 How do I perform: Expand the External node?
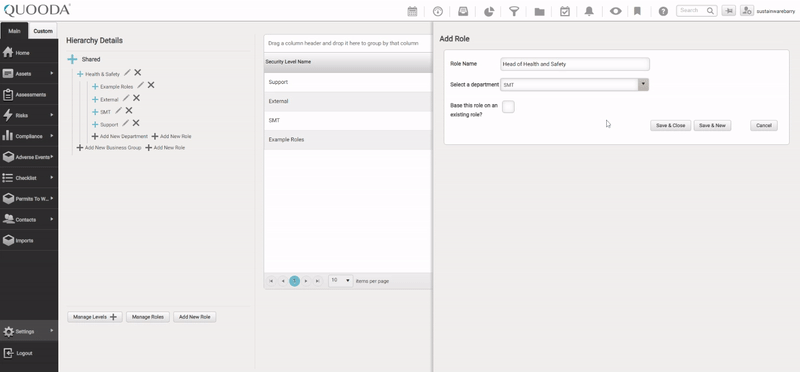coord(95,100)
